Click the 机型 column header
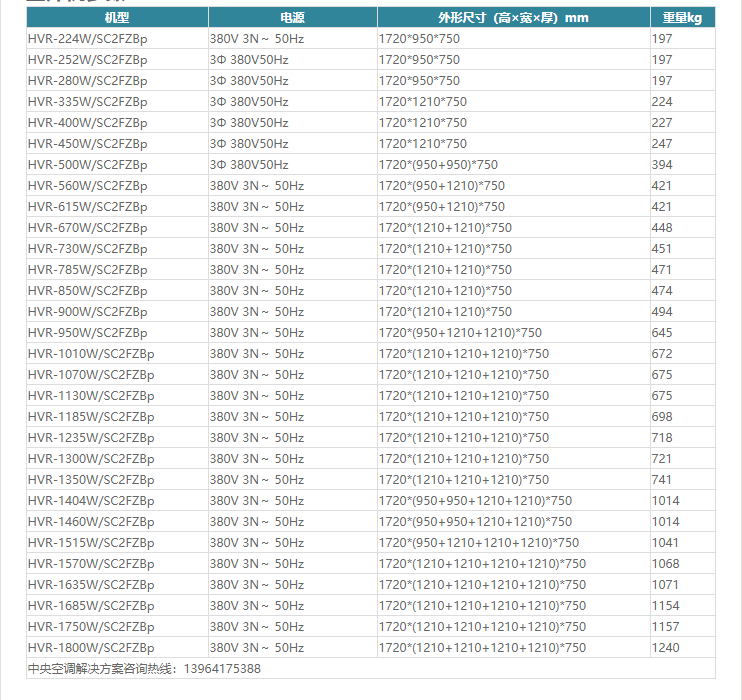 point(117,18)
